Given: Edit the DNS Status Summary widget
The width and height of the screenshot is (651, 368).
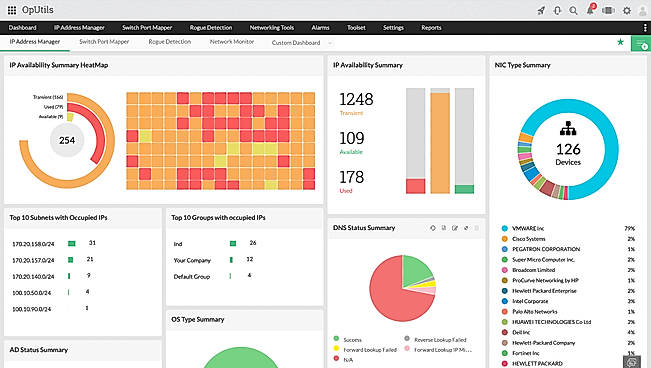Looking at the screenshot, I should click(455, 228).
